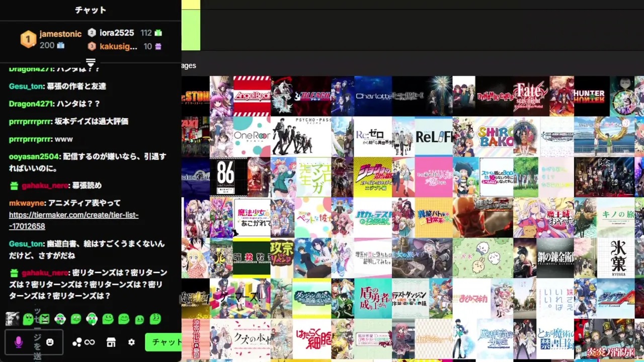
Task: Click chat message 坂本デイズは過大評価
Action: coord(92,121)
